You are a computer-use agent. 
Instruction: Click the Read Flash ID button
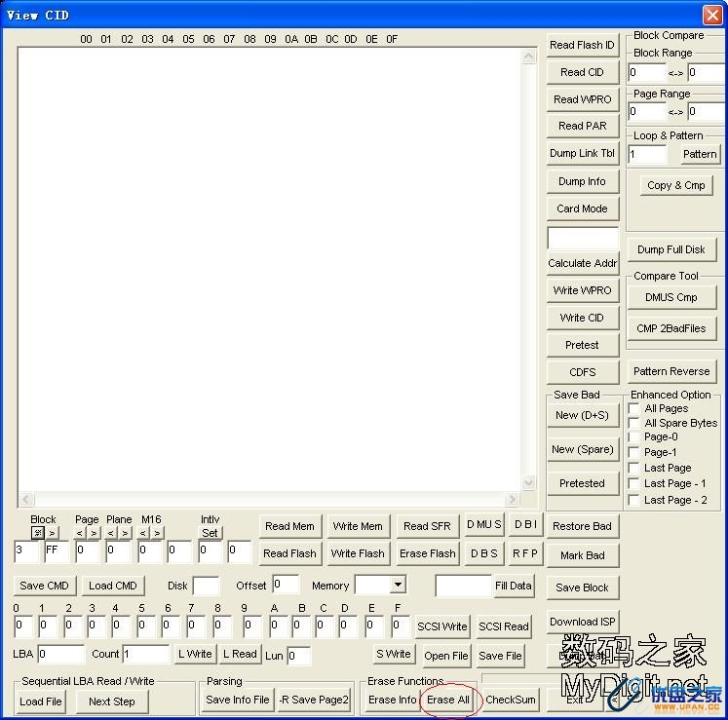582,45
